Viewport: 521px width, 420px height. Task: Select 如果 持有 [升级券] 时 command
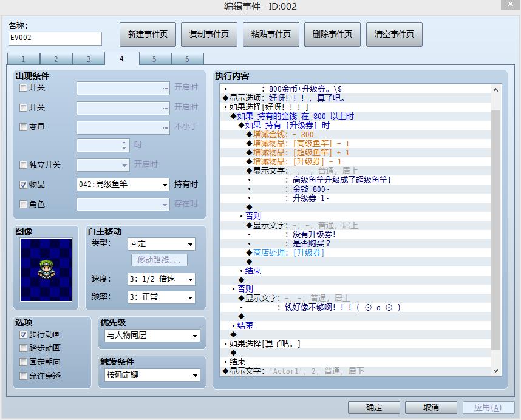355,125
